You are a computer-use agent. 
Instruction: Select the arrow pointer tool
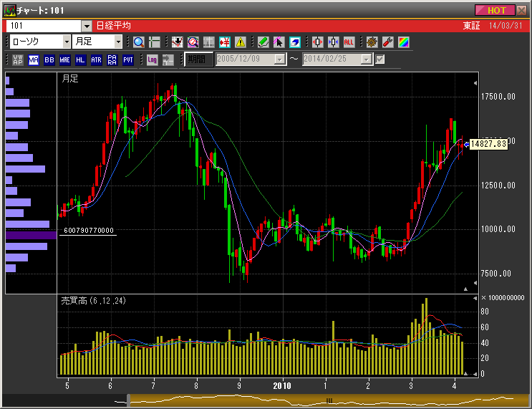pyautogui.click(x=279, y=42)
